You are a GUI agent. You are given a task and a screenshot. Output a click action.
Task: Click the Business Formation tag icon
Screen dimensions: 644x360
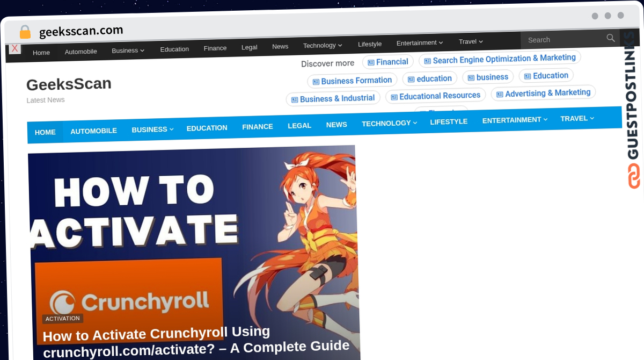(316, 82)
